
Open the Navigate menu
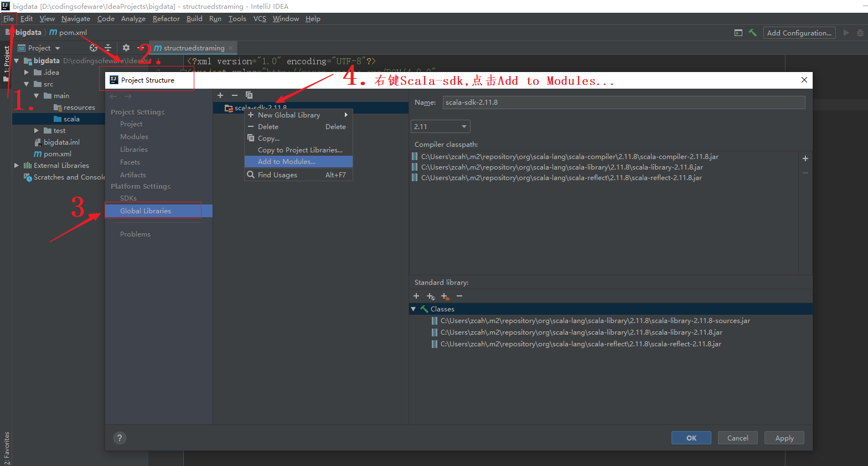76,19
